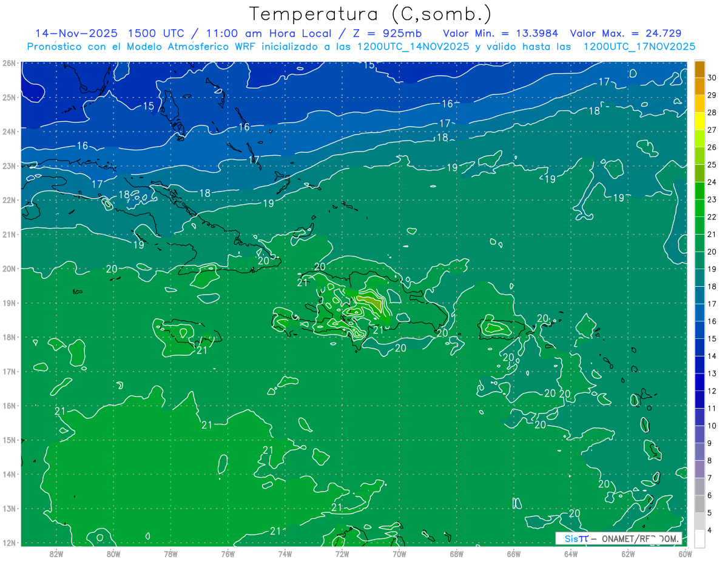Image resolution: width=728 pixels, height=562 pixels.
Task: Click the color scale label "9"
Action: tap(709, 443)
